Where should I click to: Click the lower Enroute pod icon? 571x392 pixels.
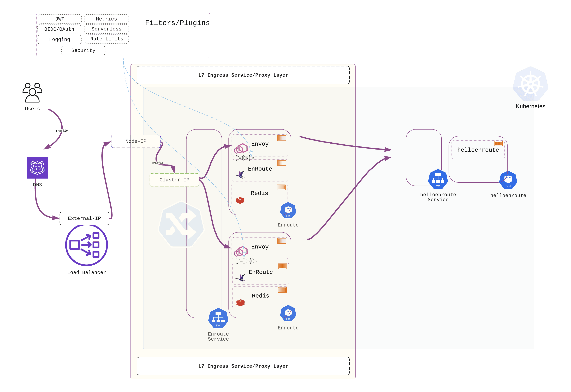click(x=288, y=313)
